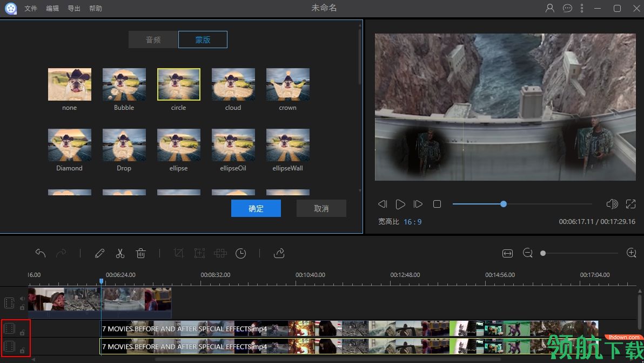This screenshot has height=363, width=644.
Task: Click the export share icon in toolbar
Action: 279,253
